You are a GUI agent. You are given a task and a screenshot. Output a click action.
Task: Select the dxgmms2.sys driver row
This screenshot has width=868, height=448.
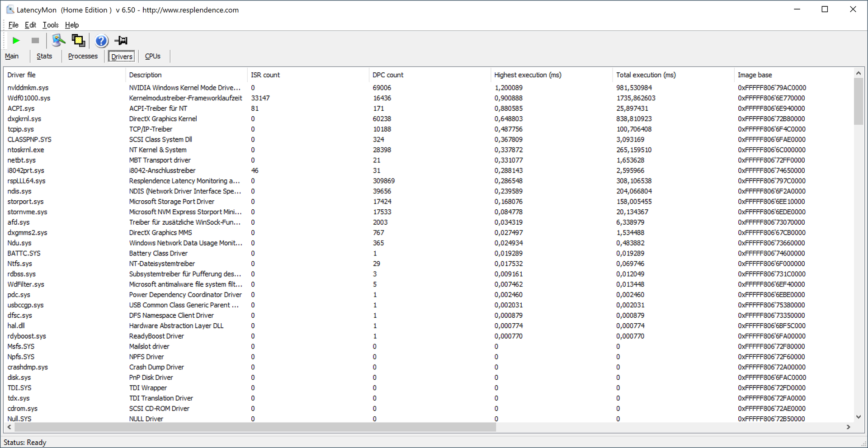(429, 233)
